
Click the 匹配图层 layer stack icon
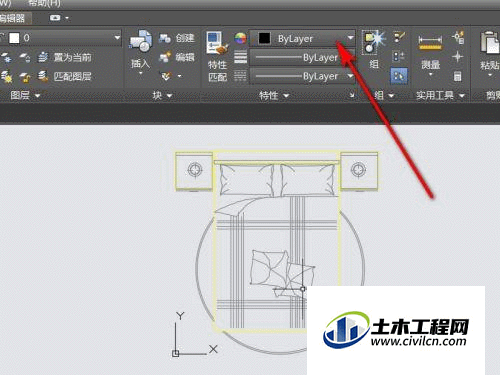[x=43, y=77]
